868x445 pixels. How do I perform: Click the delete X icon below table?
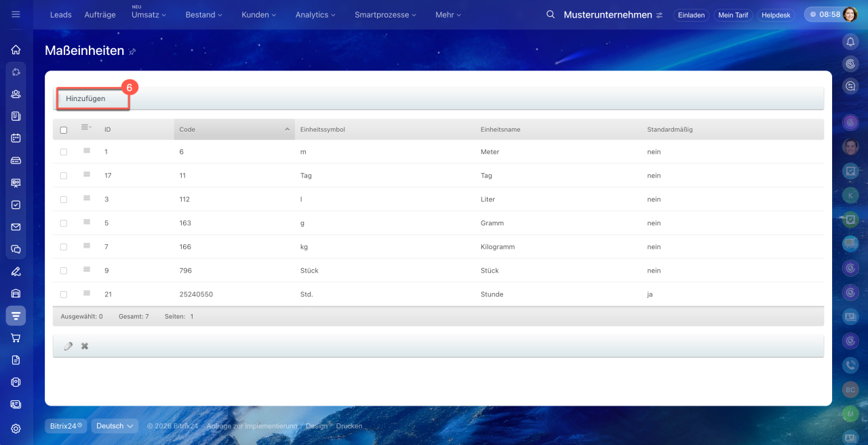[85, 346]
